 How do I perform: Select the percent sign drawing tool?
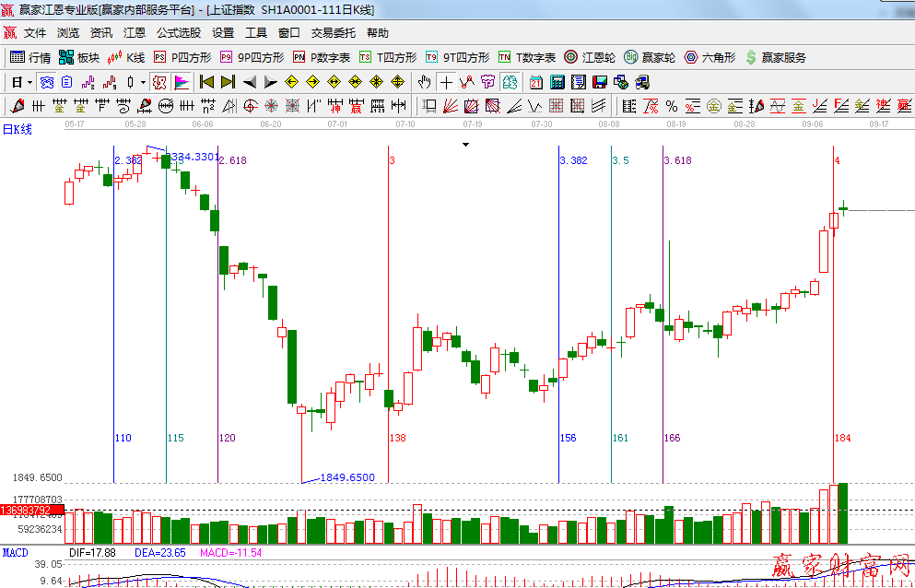(x=671, y=105)
